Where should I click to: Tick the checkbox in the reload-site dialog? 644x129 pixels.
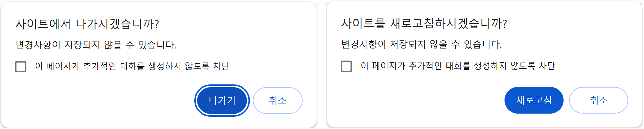[x=346, y=66]
